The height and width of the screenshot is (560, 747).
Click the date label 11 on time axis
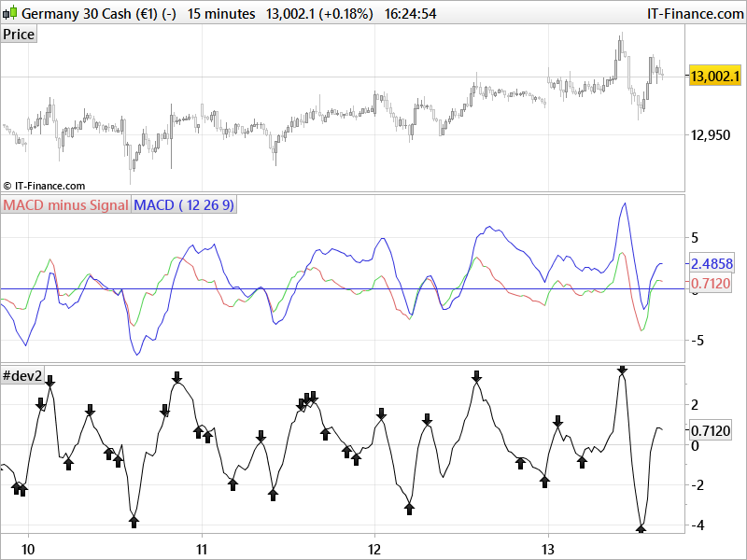pyautogui.click(x=202, y=550)
